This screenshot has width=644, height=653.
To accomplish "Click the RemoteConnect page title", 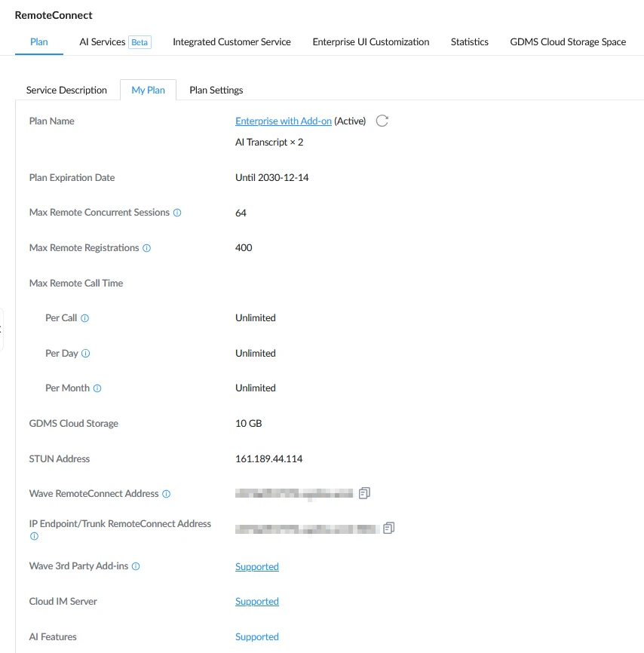I will pos(54,15).
